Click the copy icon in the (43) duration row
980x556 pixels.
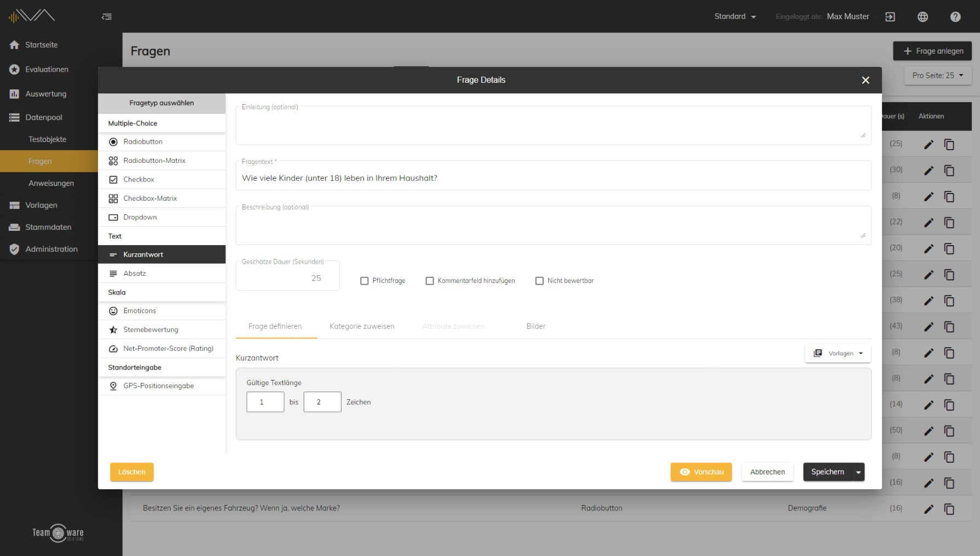(x=949, y=327)
